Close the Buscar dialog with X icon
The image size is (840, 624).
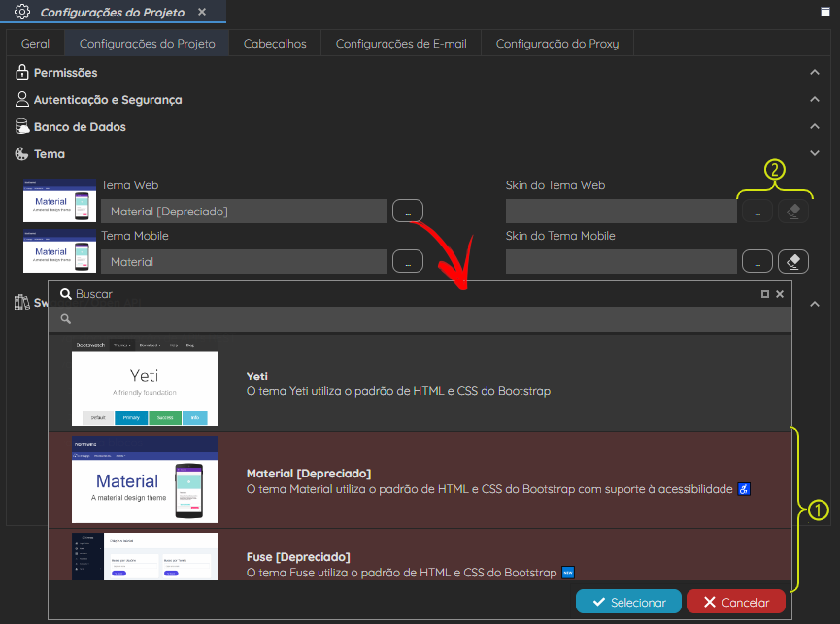click(780, 294)
